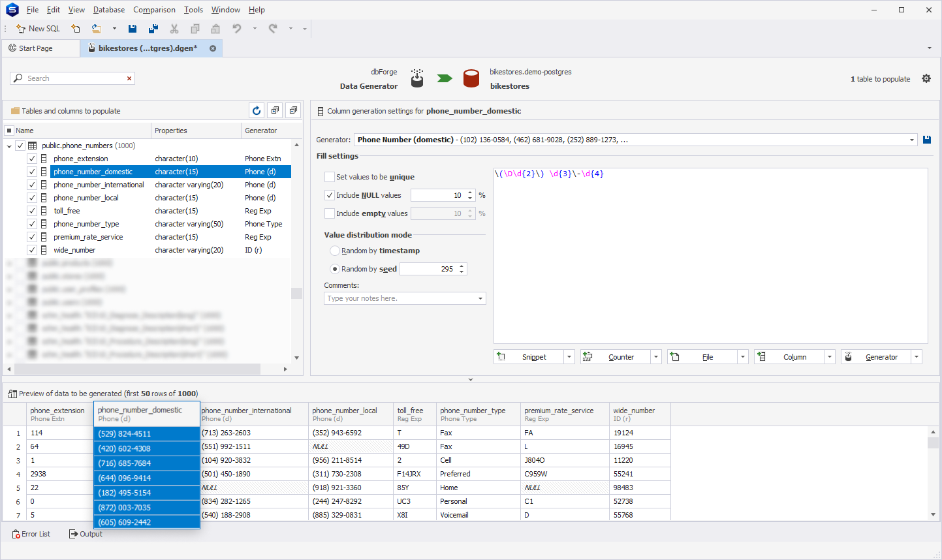Expand the Counter dropdown arrow
The width and height of the screenshot is (942, 560).
(656, 357)
